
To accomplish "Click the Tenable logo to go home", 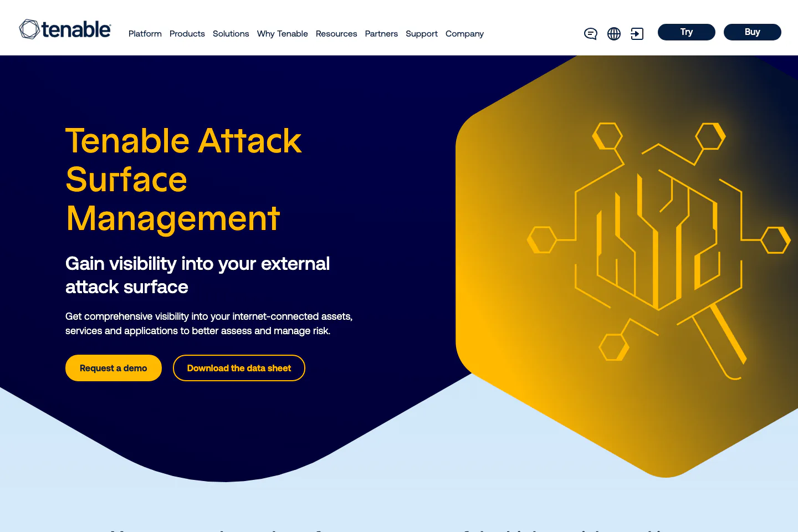I will tap(65, 29).
